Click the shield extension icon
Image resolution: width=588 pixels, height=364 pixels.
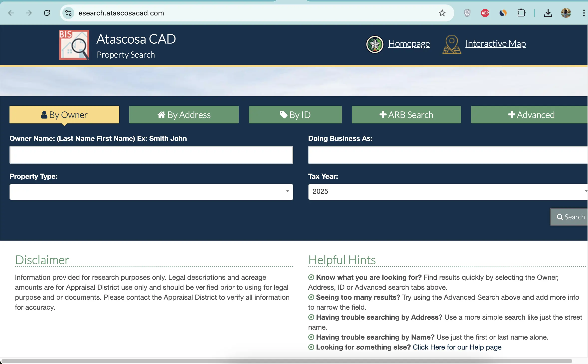point(467,13)
